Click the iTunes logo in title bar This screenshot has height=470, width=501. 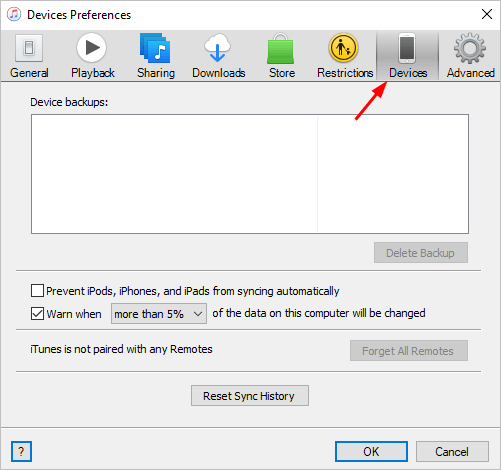click(x=14, y=14)
